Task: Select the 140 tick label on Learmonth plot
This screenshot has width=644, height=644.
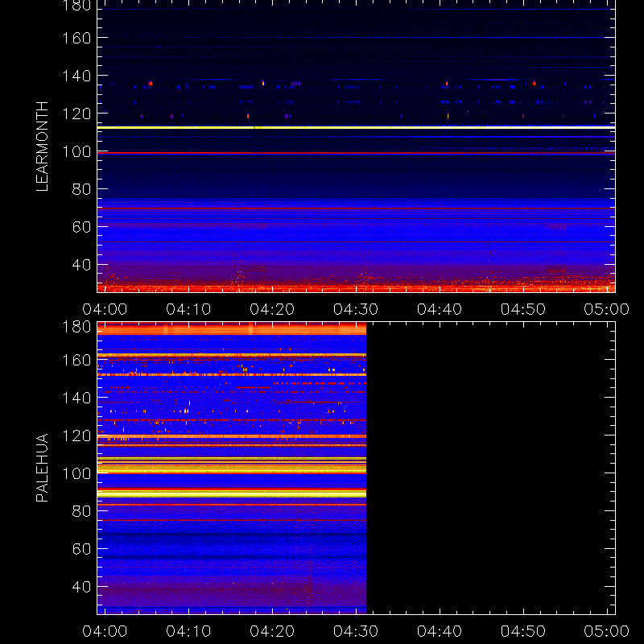Action: click(x=76, y=76)
